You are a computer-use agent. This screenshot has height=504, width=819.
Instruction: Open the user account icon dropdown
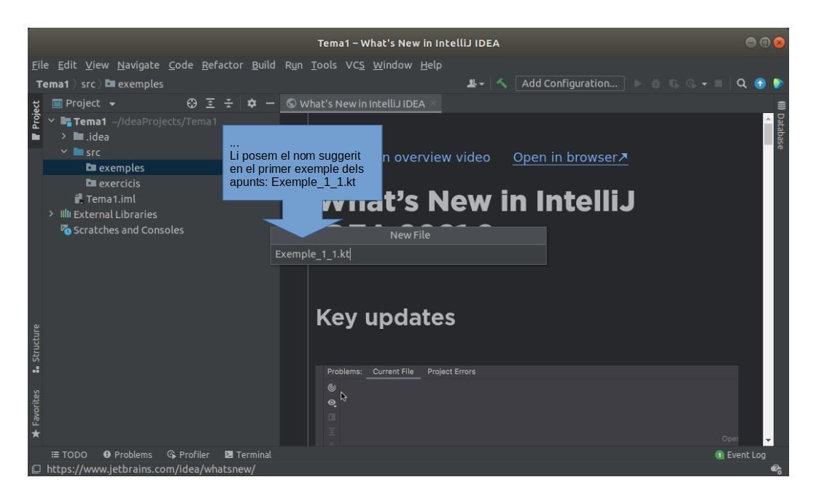[475, 84]
